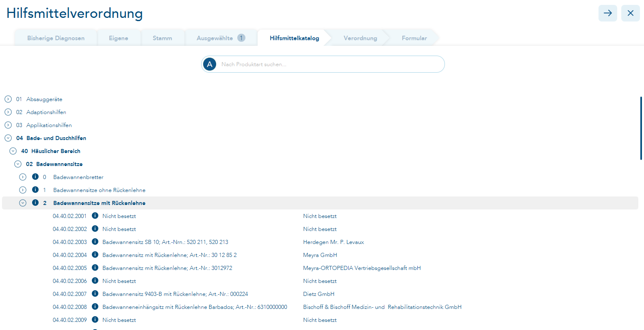Screen dimensions: 644x330
Task: Open the Verordnung tab
Action: point(360,38)
